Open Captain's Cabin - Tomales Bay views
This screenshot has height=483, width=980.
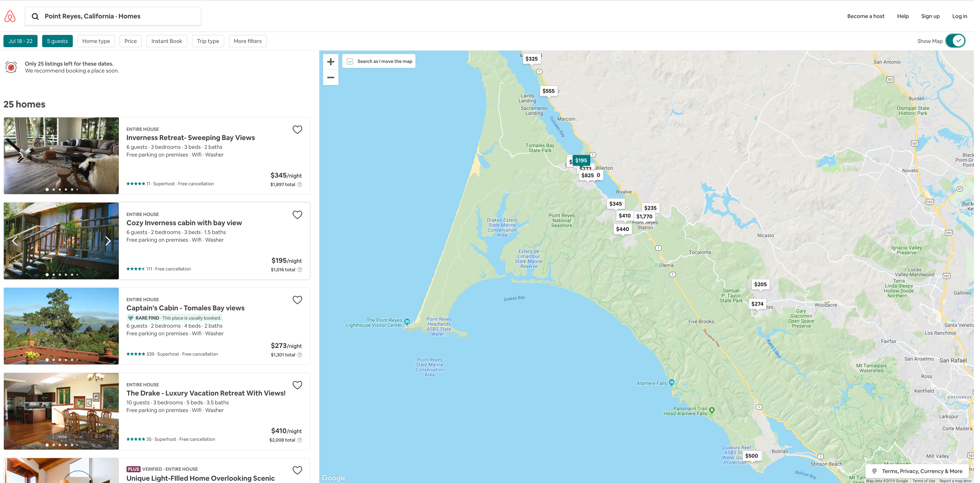pyautogui.click(x=185, y=308)
